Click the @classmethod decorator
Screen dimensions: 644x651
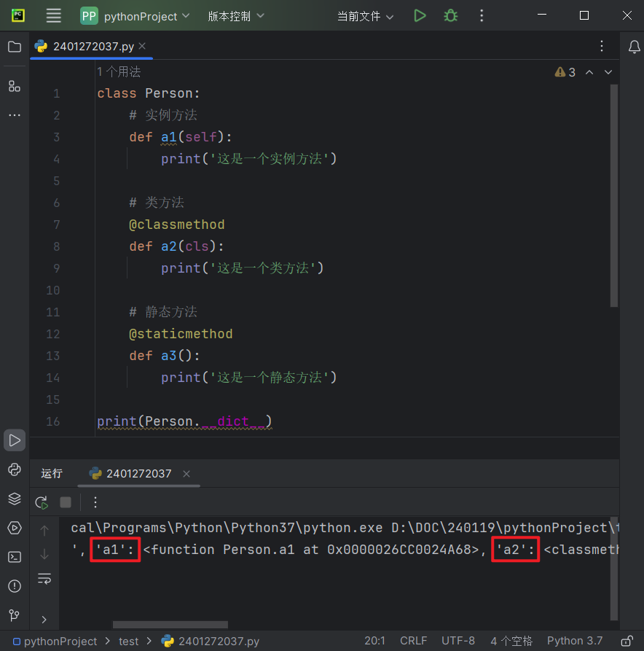177,225
